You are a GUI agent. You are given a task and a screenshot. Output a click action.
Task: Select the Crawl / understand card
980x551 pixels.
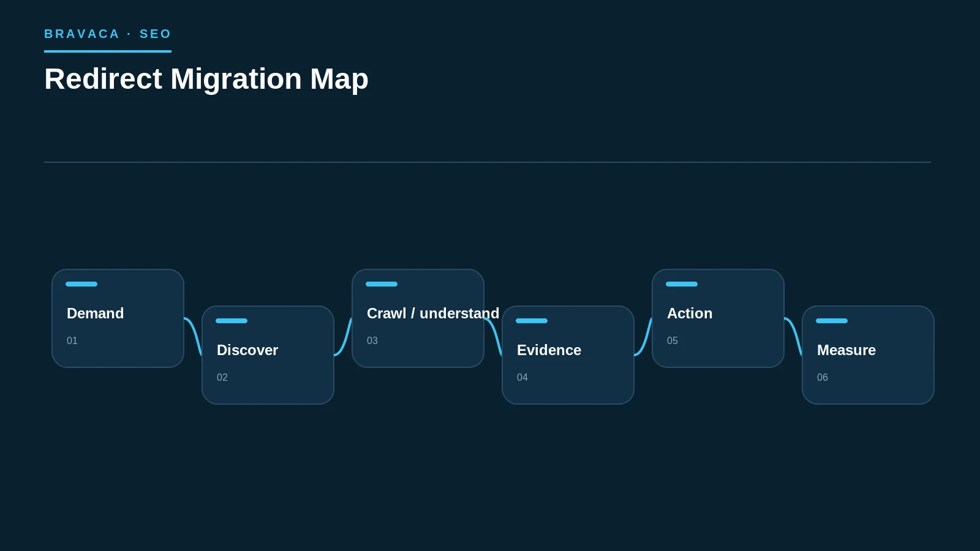[x=418, y=318]
